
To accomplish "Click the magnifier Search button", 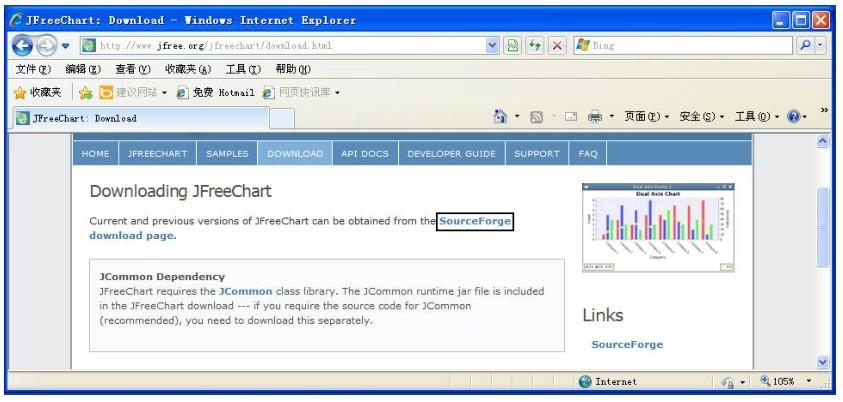I will (x=805, y=46).
